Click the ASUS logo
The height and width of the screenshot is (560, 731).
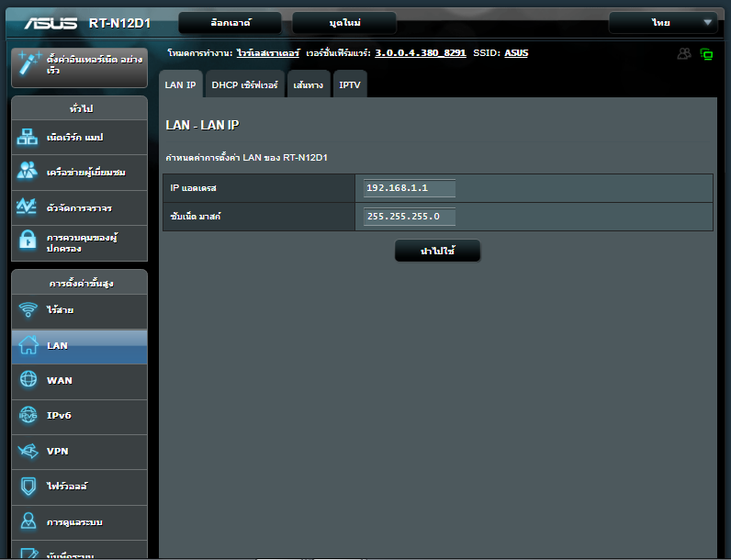[51, 23]
